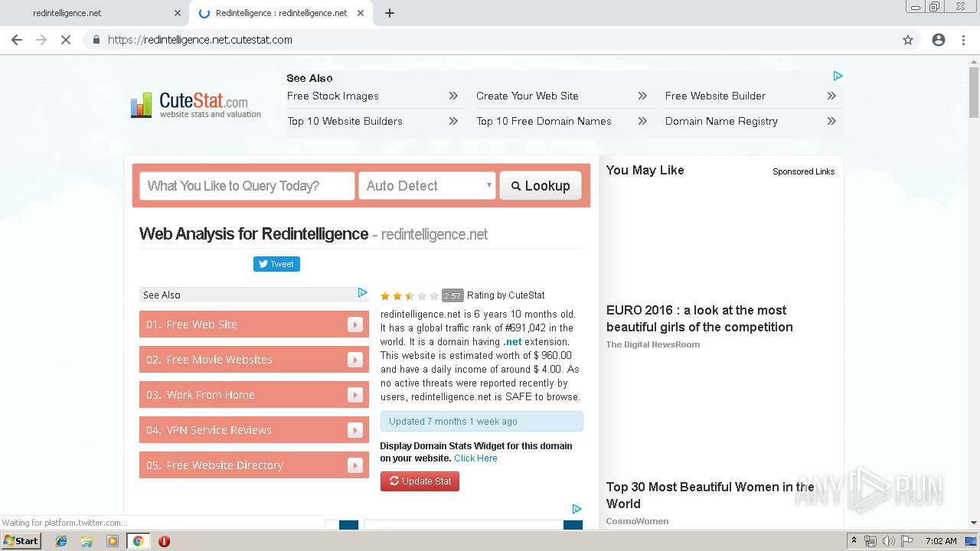This screenshot has height=551, width=980.
Task: Open File Explorer from taskbar
Action: pos(87,541)
